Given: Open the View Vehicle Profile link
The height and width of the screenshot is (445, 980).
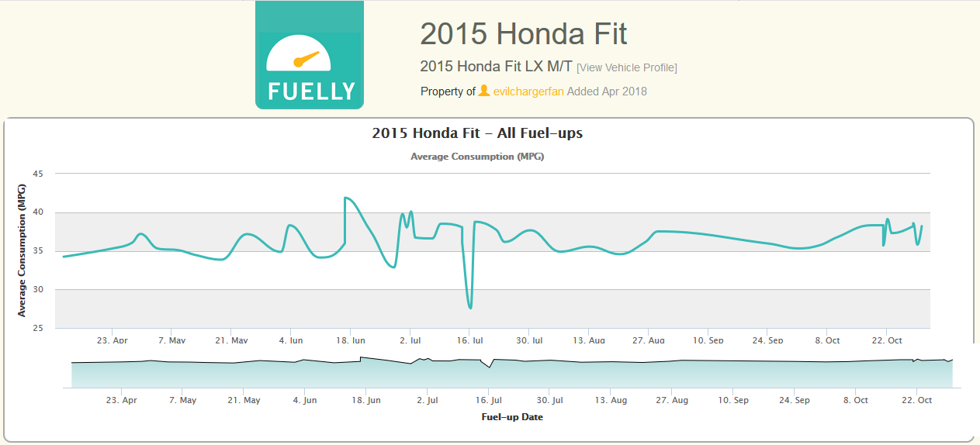Looking at the screenshot, I should (627, 67).
